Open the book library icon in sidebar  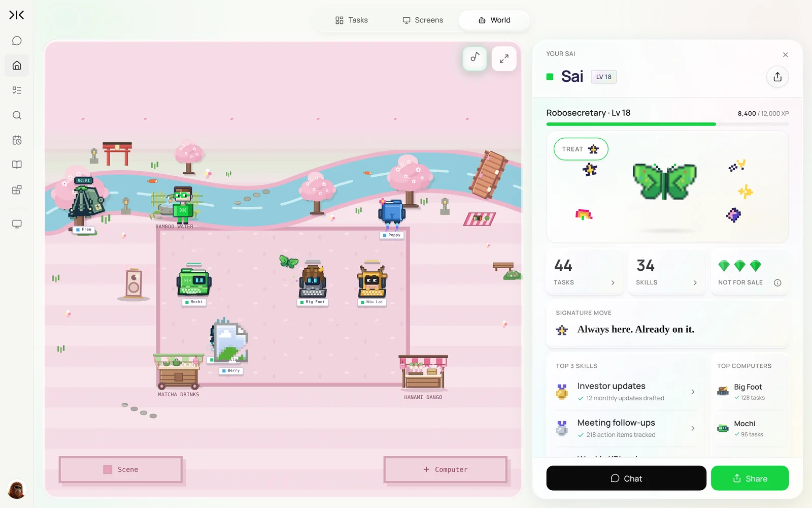[x=17, y=165]
